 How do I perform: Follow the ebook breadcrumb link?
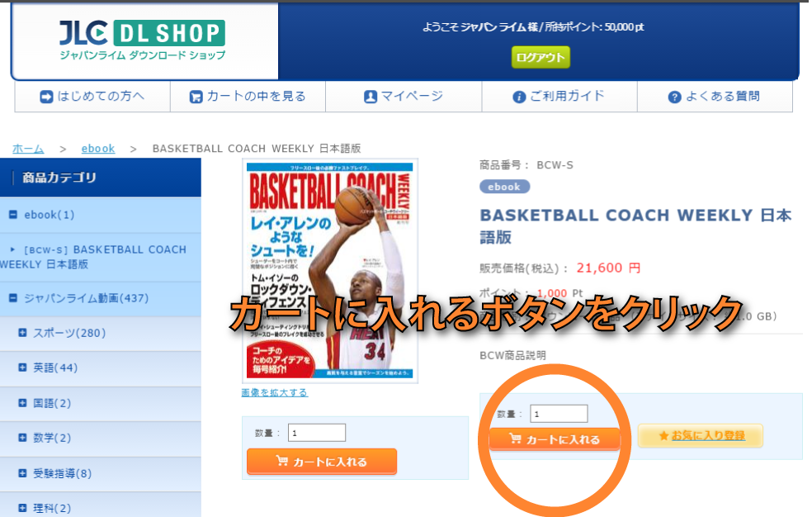(98, 149)
